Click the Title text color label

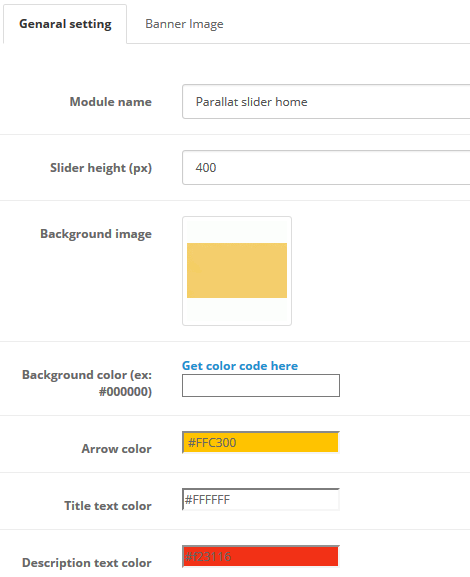(x=108, y=506)
